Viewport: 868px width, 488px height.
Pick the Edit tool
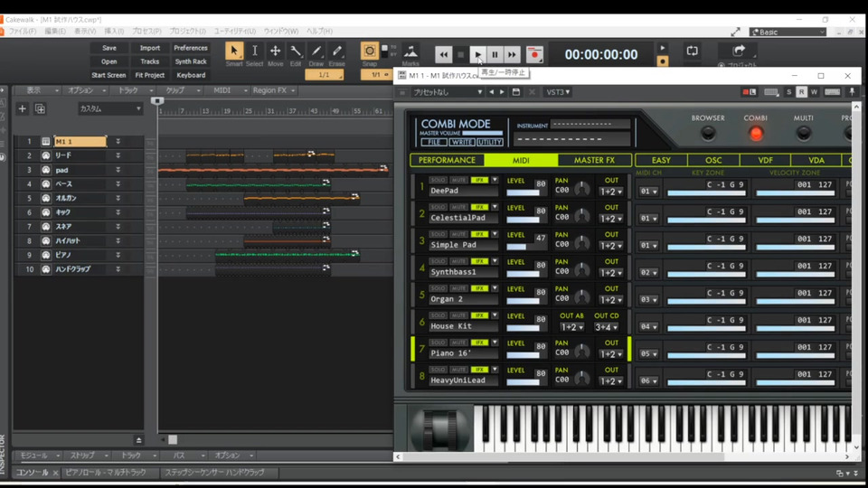click(x=296, y=52)
